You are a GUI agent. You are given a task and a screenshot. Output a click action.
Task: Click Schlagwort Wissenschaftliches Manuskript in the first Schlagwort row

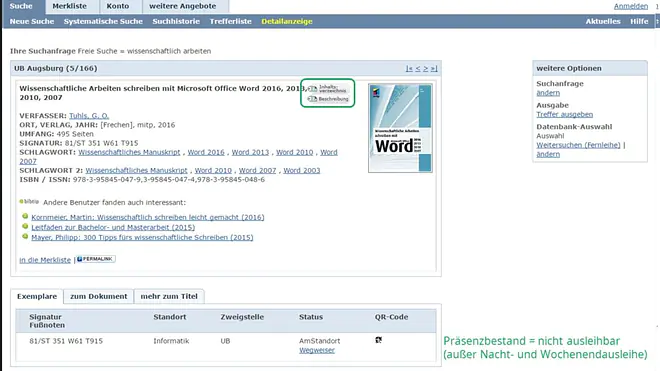click(129, 152)
